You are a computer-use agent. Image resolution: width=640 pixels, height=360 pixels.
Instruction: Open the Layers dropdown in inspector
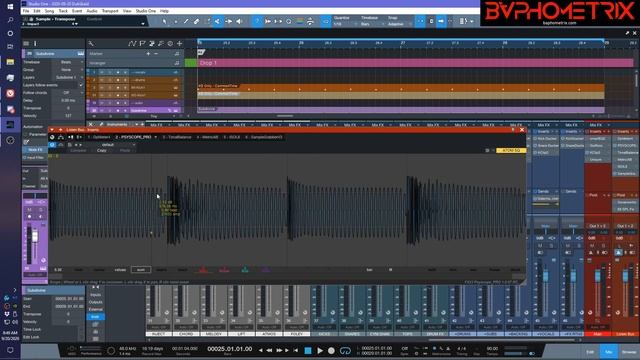69,77
